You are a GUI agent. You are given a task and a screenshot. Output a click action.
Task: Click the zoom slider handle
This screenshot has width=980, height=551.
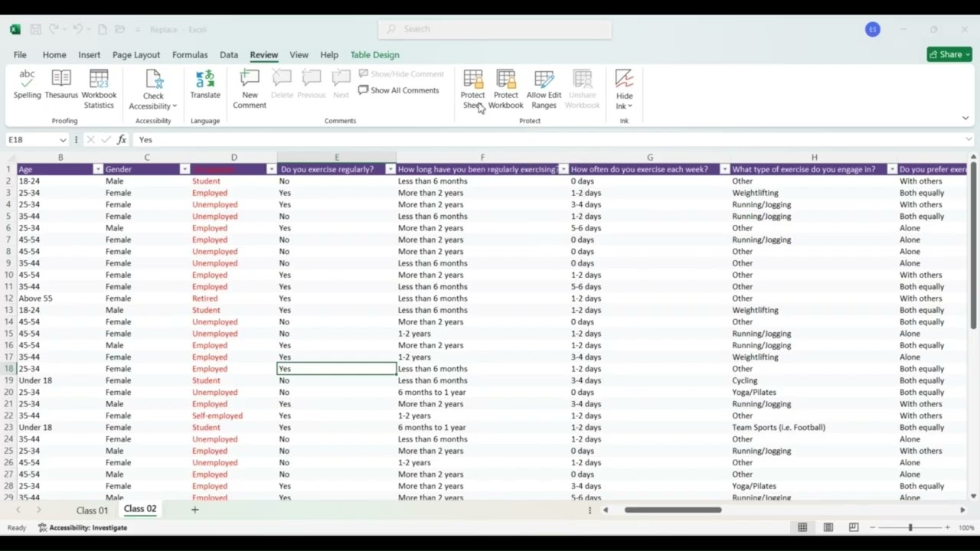910,527
